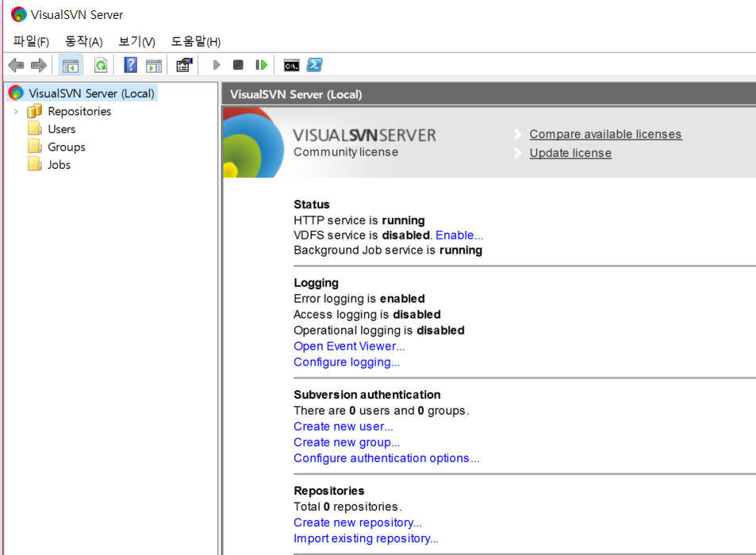The width and height of the screenshot is (756, 555).
Task: Click 'HTTP service is running' status text
Action: [359, 220]
